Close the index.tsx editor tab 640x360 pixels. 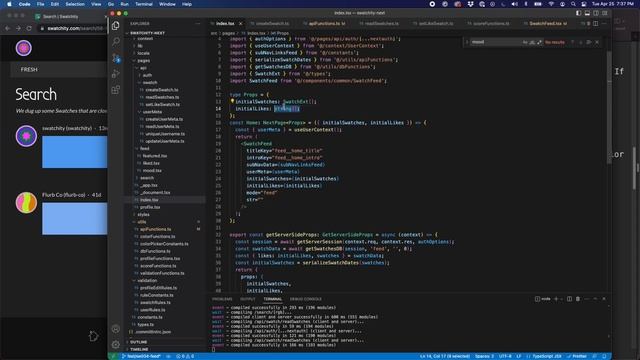pyautogui.click(x=240, y=24)
